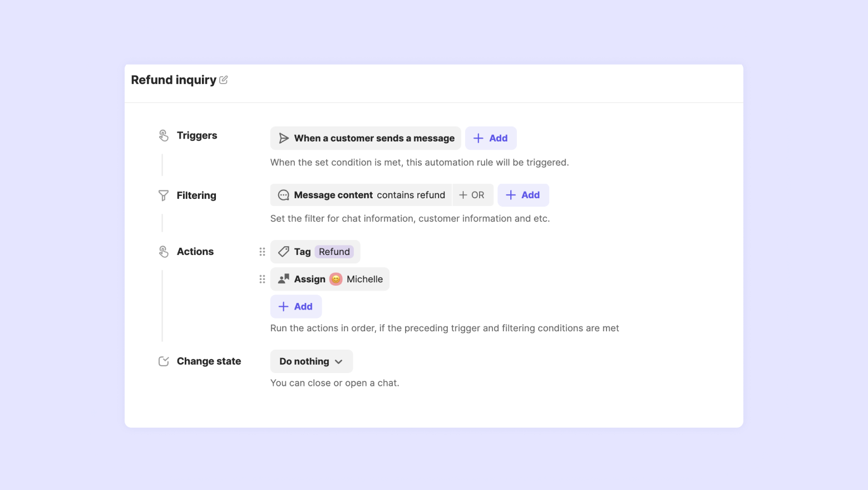Click the drag handle beside Tag action
The height and width of the screenshot is (490, 868).
[x=262, y=252]
